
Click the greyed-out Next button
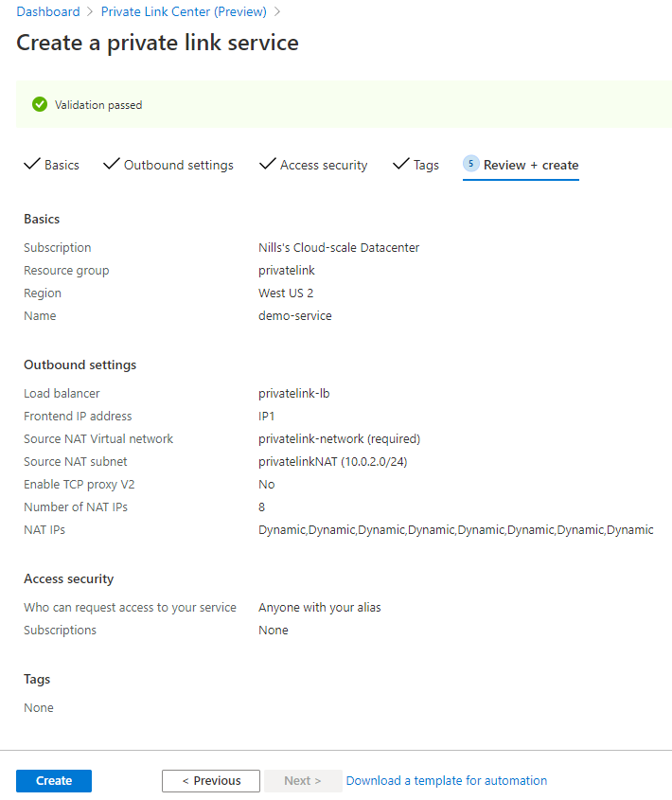(303, 781)
